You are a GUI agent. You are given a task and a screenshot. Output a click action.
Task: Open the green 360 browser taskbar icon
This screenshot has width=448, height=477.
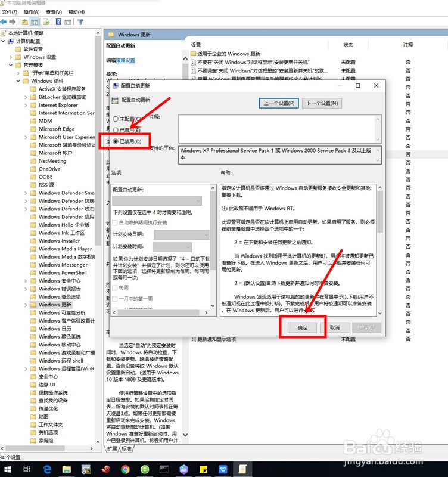tap(145, 469)
